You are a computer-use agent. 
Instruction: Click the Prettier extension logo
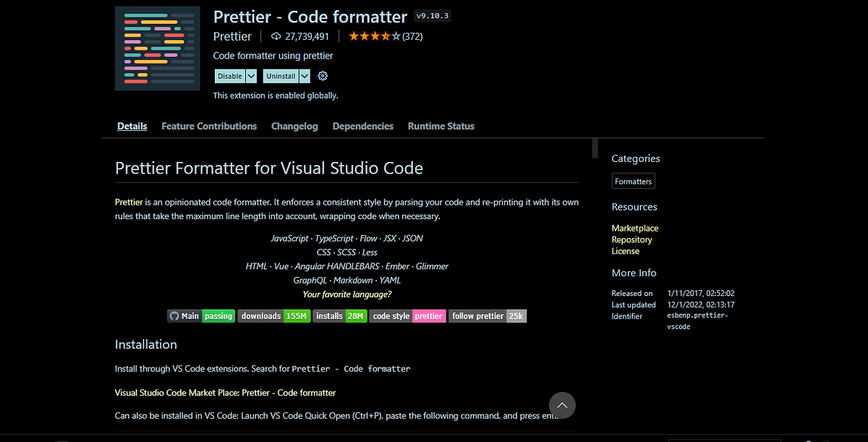click(x=157, y=48)
